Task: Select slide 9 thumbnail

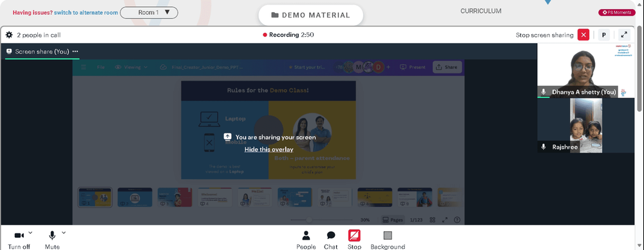Action: pyautogui.click(x=414, y=197)
